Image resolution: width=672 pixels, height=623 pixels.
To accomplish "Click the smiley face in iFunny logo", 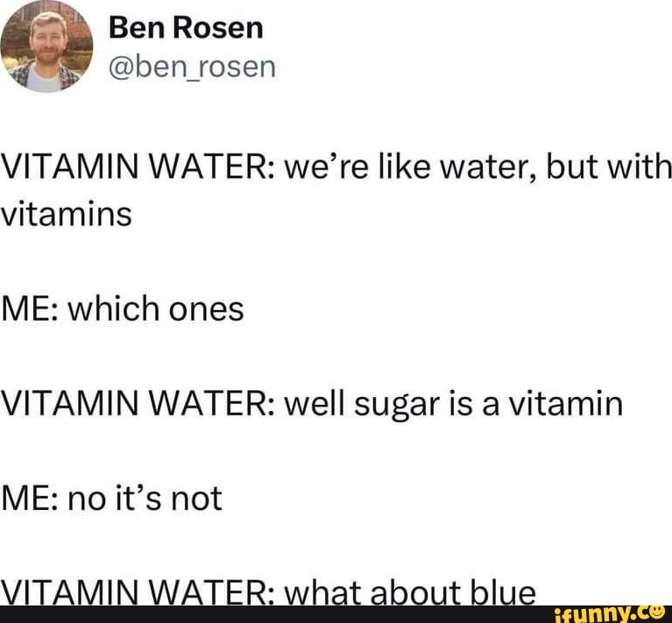I will [659, 612].
